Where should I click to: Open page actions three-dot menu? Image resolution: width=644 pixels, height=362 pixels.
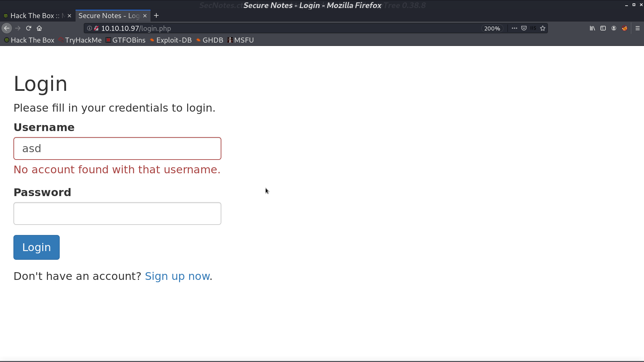pos(514,28)
